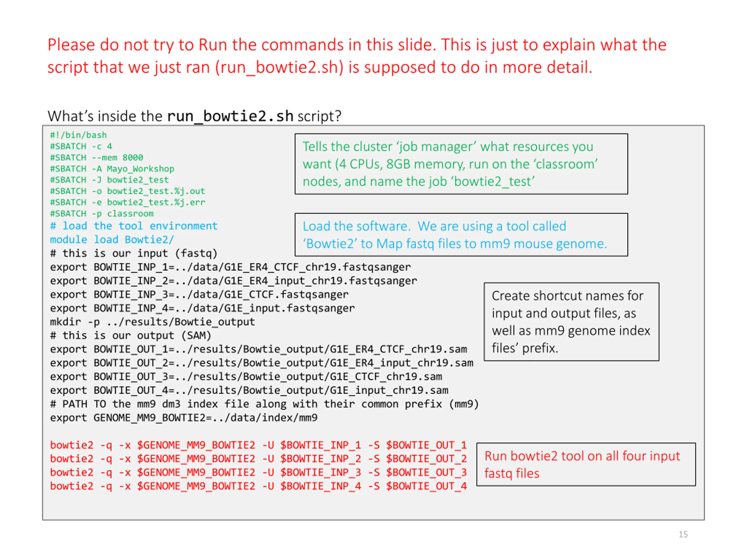Click the red warning text at top
The image size is (747, 560).
tap(357, 56)
